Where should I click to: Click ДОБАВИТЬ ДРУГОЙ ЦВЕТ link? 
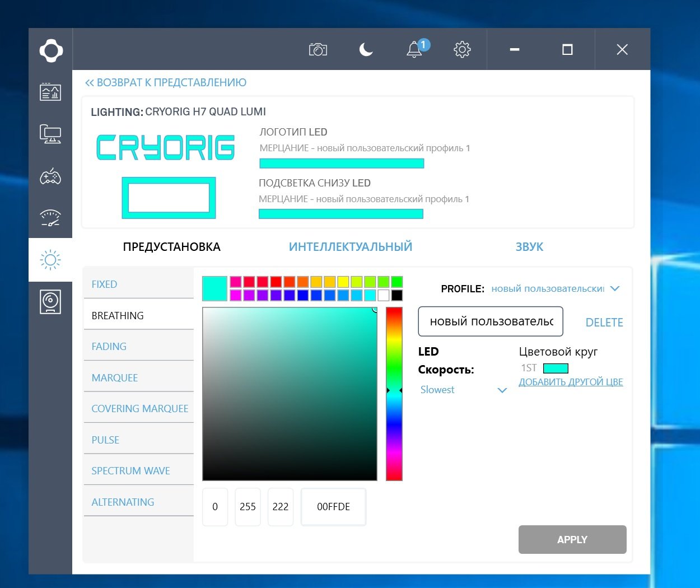pos(571,382)
